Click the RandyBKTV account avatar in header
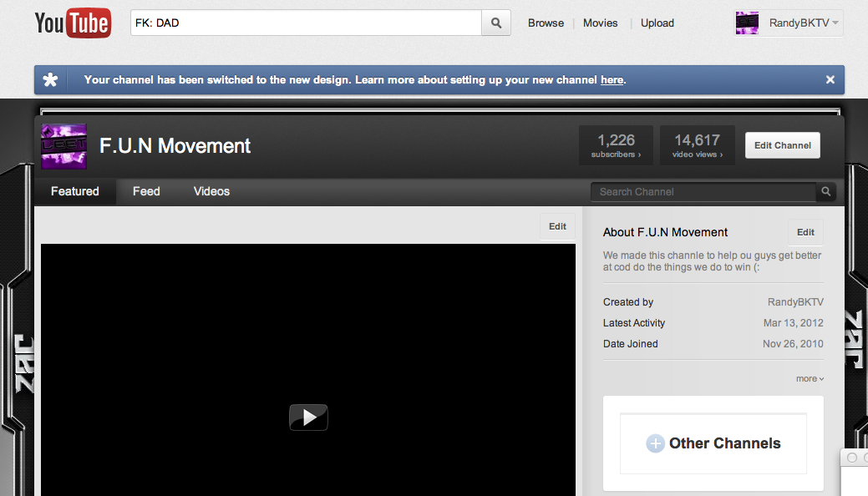This screenshot has height=496, width=868. click(747, 23)
